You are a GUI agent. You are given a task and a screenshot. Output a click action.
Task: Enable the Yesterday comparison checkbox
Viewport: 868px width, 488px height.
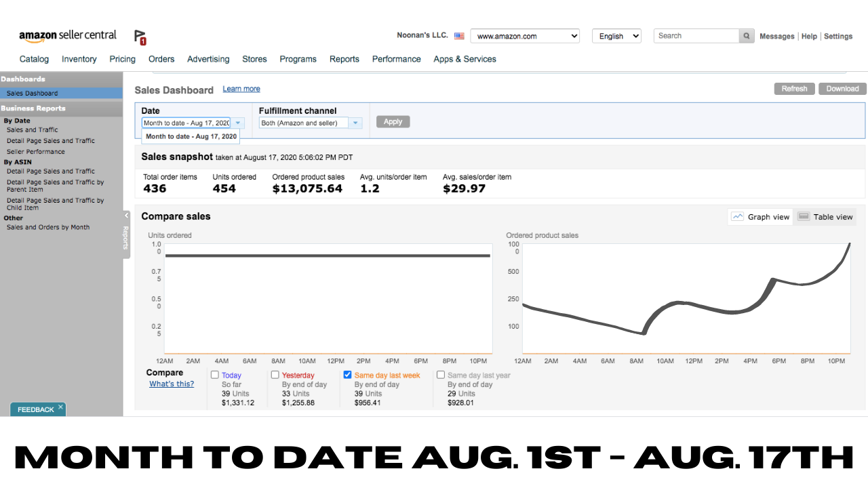point(275,375)
